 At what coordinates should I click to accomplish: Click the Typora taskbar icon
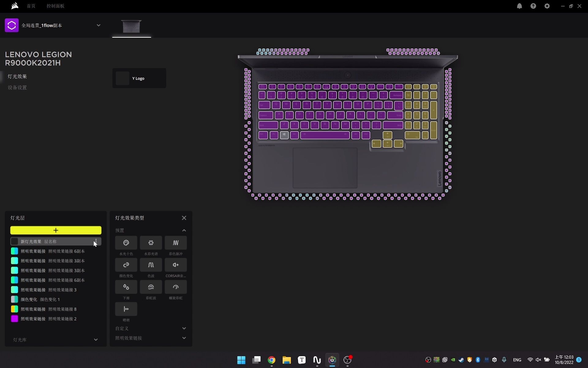pos(302,360)
